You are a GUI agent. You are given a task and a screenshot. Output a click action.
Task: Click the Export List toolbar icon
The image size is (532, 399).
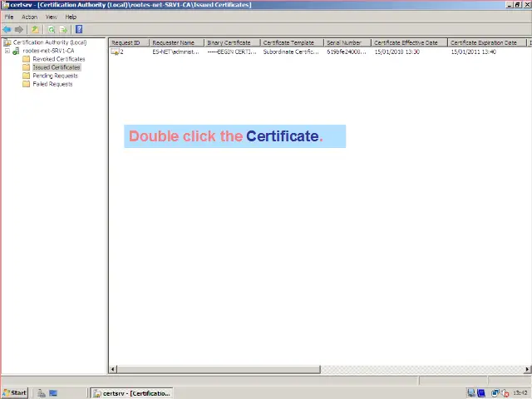pyautogui.click(x=63, y=29)
